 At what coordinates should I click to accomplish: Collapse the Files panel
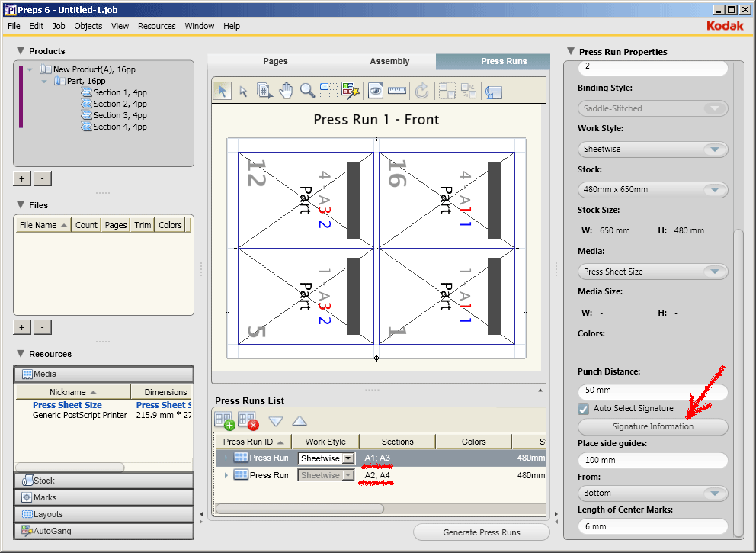click(x=21, y=204)
